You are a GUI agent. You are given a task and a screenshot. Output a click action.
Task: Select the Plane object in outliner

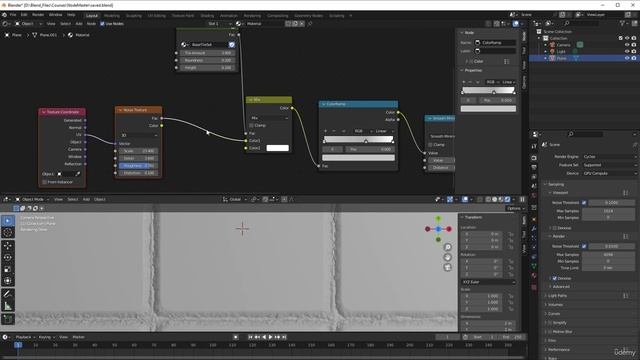562,58
